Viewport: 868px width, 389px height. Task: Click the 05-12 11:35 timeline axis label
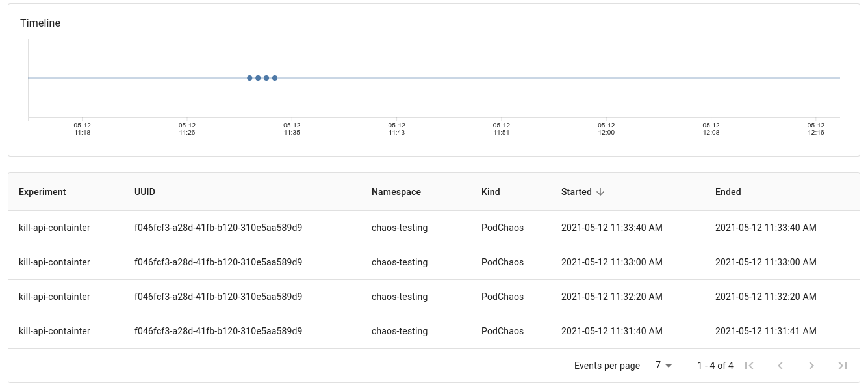292,129
